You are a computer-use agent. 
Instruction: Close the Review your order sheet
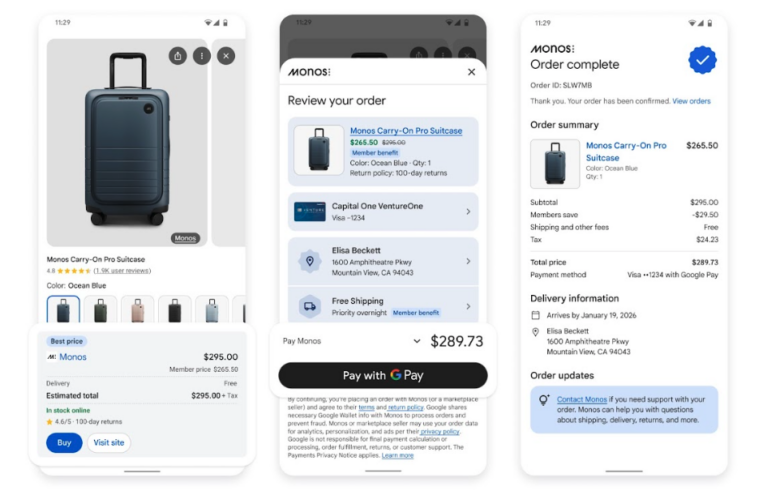[x=471, y=72]
